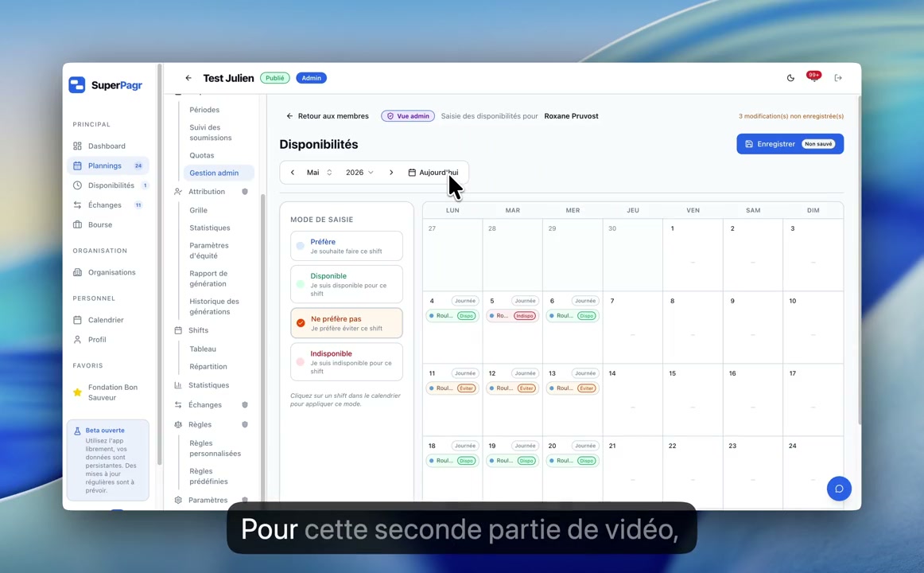
Task: Expand the Shifts section
Action: click(199, 331)
